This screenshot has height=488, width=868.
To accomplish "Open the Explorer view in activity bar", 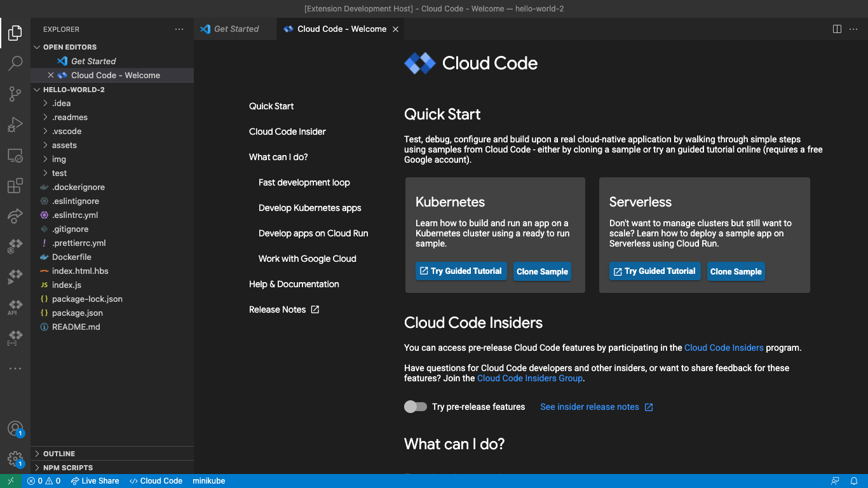I will point(15,32).
